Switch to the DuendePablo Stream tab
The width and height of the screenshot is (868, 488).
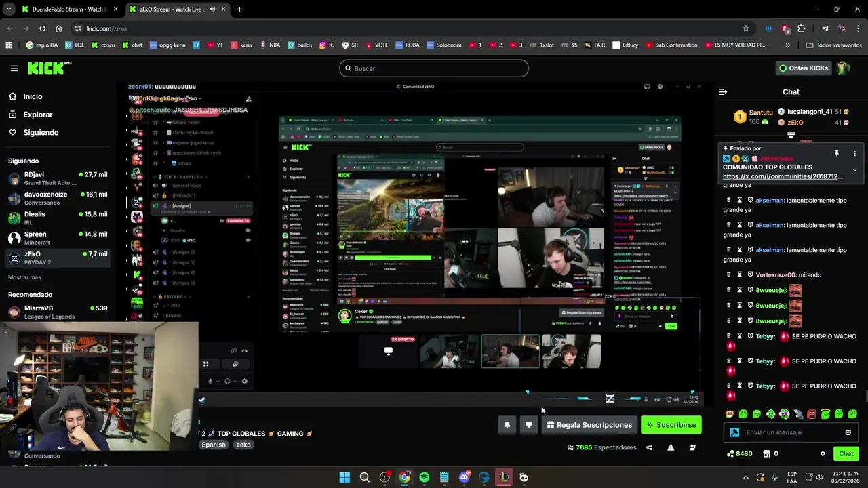69,9
